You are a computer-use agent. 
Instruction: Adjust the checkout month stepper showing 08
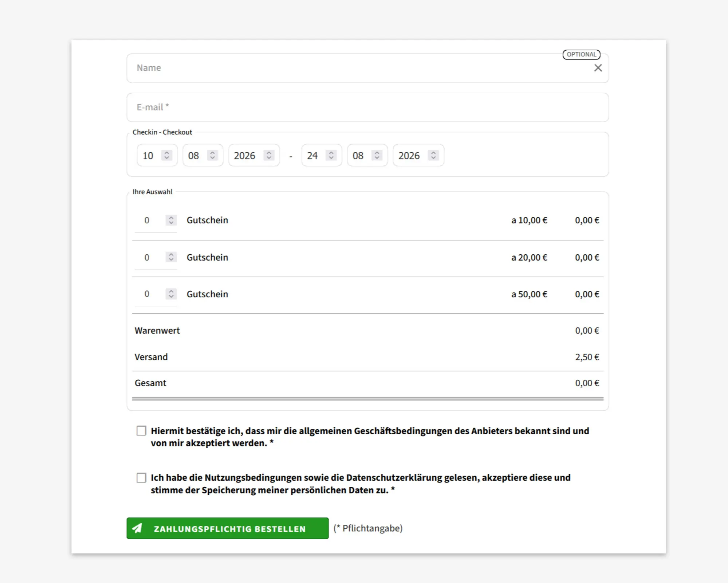[377, 155]
